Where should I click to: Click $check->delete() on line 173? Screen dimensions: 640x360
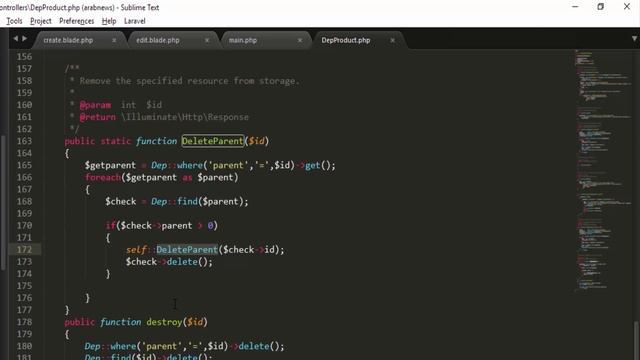(169, 262)
